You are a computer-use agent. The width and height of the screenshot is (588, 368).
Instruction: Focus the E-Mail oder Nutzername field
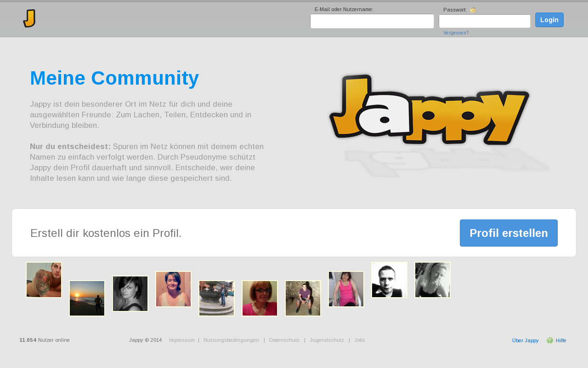(x=372, y=21)
